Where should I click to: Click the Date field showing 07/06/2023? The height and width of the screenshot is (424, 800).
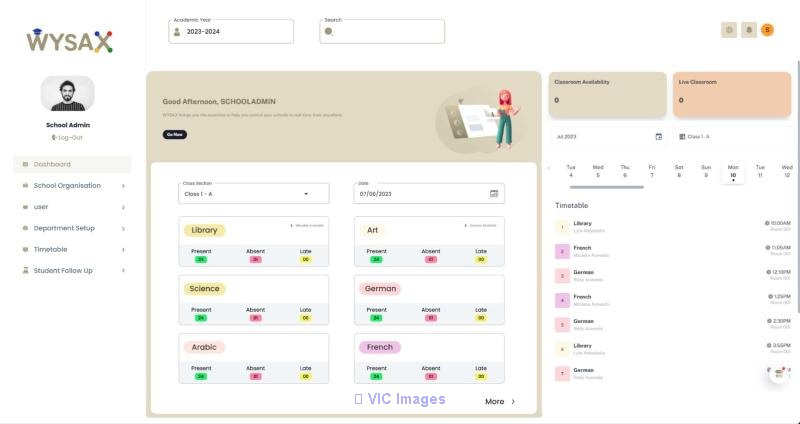(x=429, y=194)
